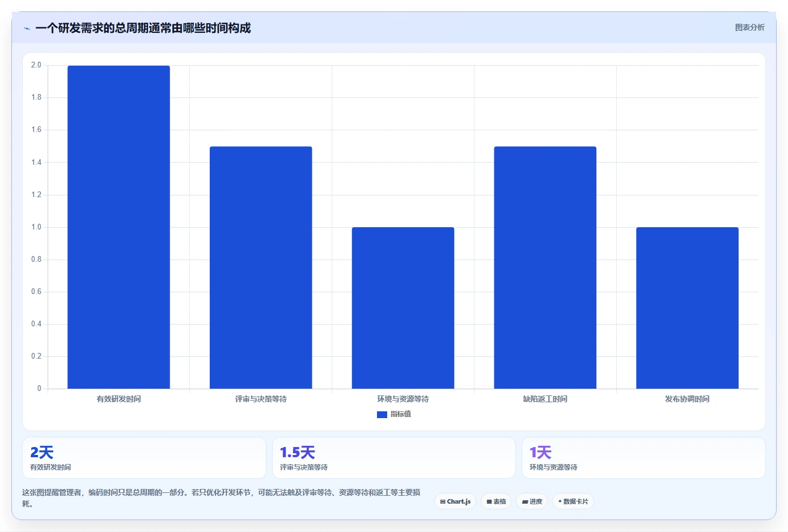Click the 数据卡片 tag icon

click(560, 501)
